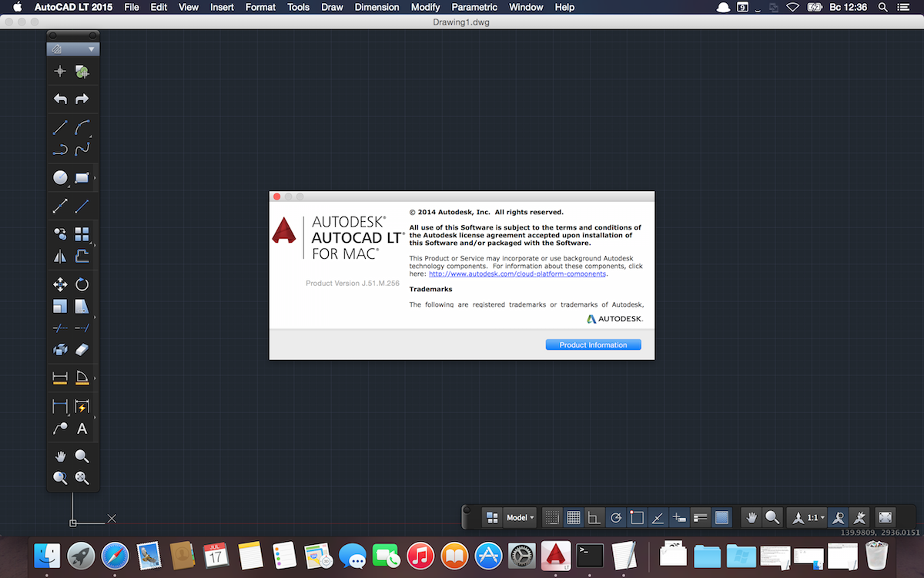Image resolution: width=924 pixels, height=578 pixels.
Task: Select the Stretch tool
Action: [x=82, y=307]
